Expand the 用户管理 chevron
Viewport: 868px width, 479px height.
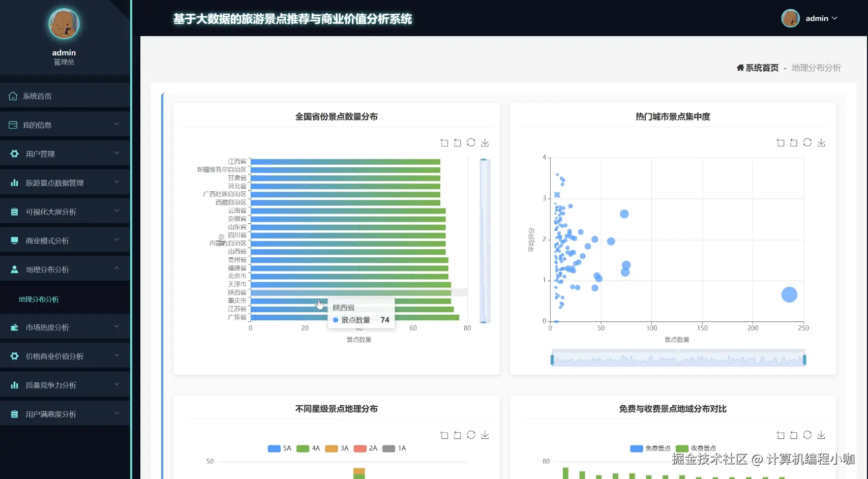point(116,153)
